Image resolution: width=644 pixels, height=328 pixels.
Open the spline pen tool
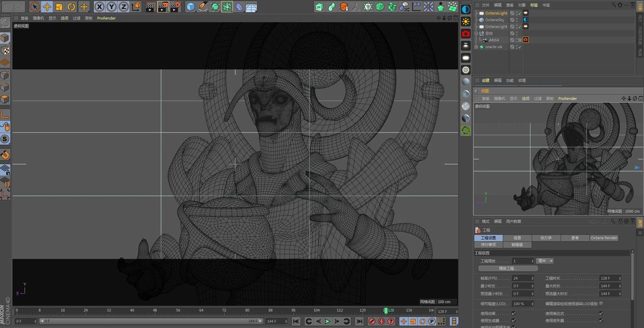203,7
